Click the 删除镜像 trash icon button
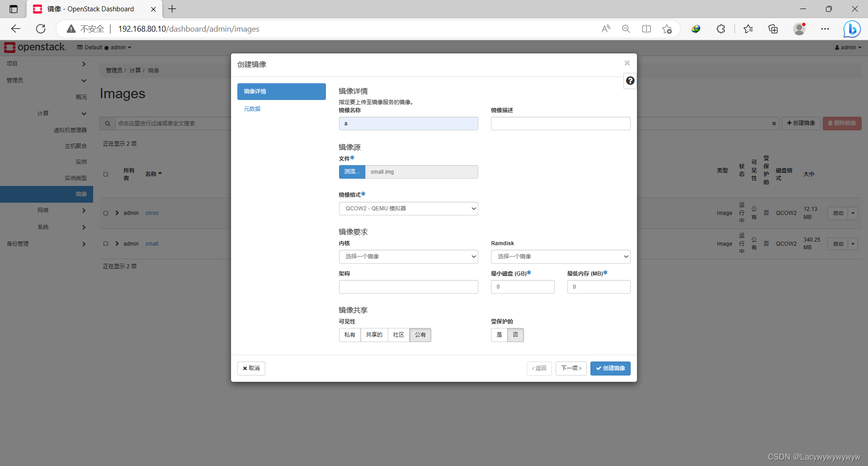The width and height of the screenshot is (868, 466). click(x=842, y=123)
